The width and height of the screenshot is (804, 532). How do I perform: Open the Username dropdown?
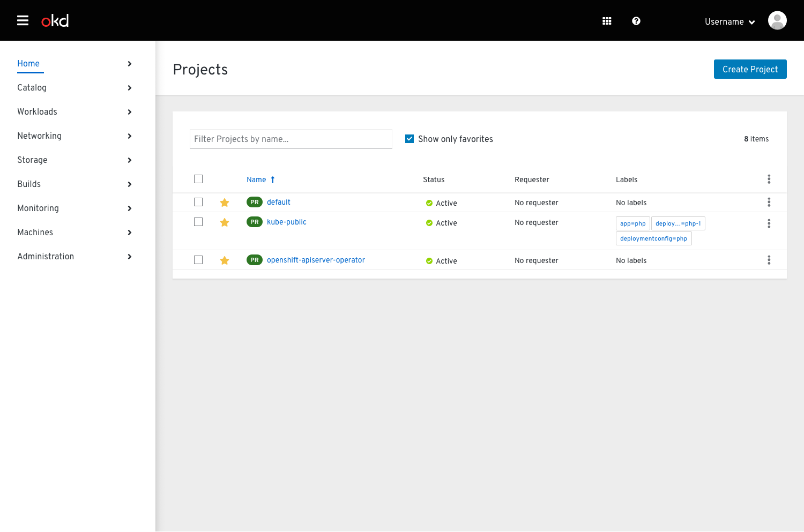[729, 21]
